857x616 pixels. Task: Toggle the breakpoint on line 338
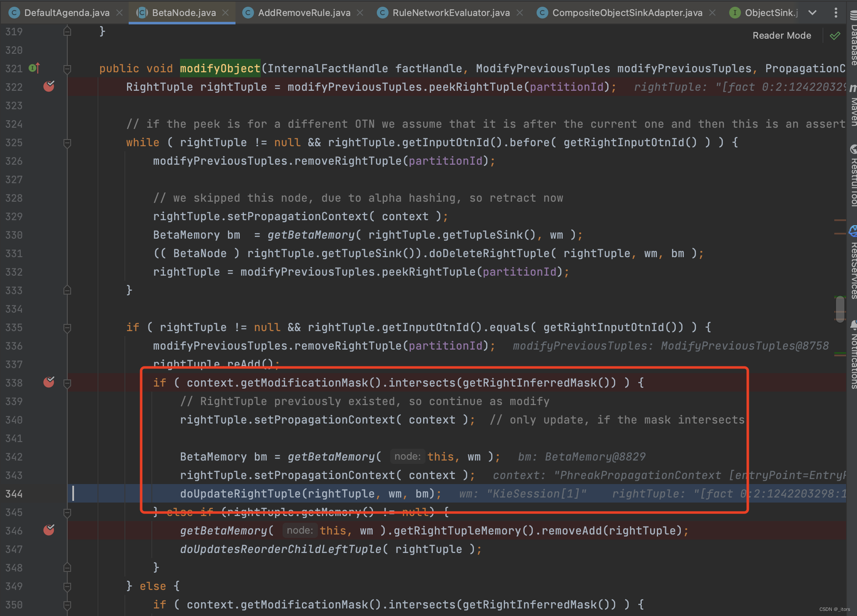49,382
